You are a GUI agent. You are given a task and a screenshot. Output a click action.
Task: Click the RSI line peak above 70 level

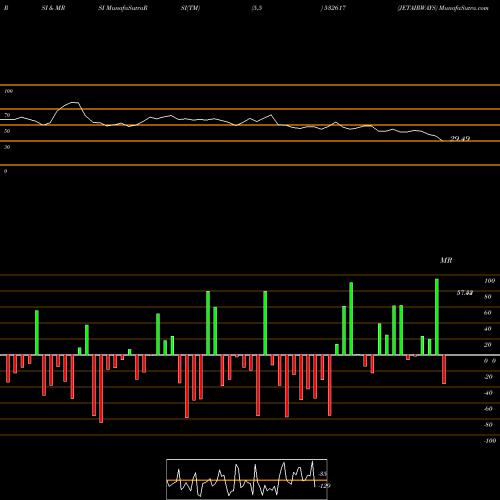pos(75,102)
